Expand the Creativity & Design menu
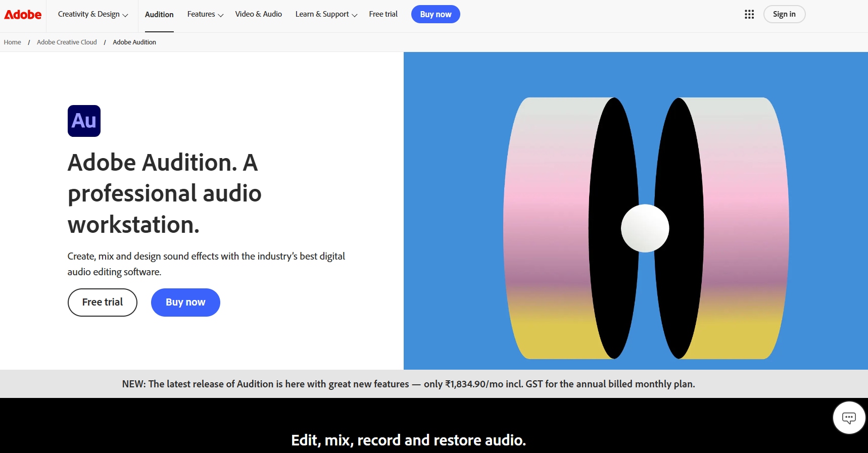Viewport: 868px width, 453px height. (93, 14)
